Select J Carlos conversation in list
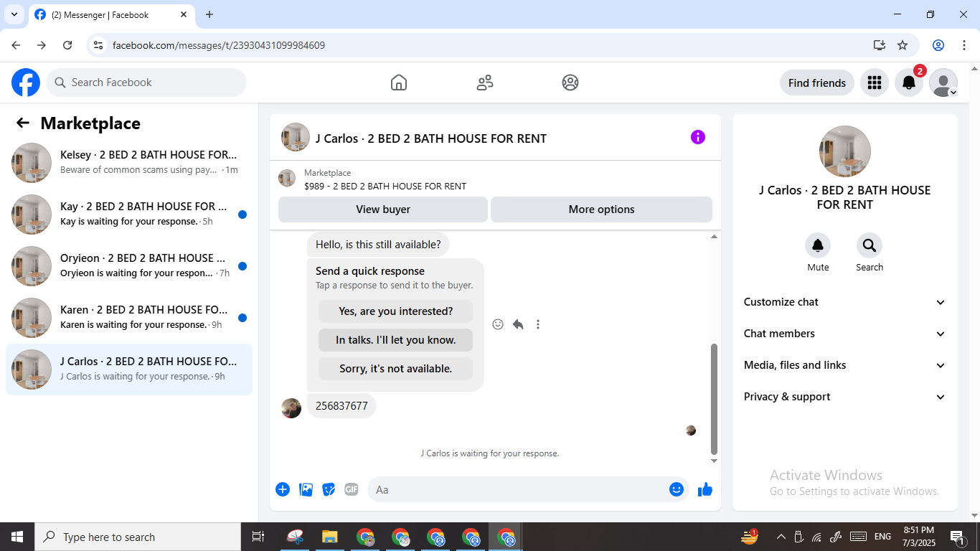 tap(129, 369)
